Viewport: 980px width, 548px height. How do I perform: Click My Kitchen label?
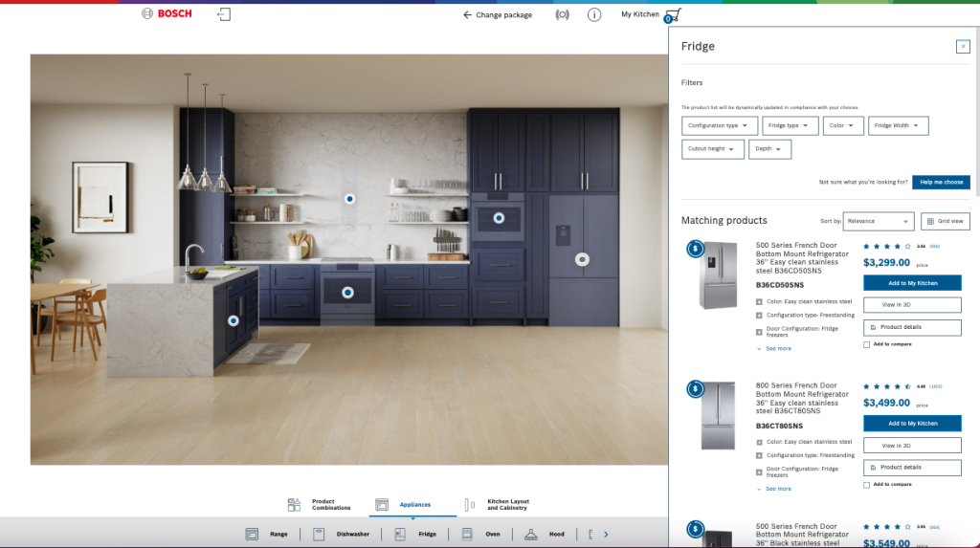point(639,14)
